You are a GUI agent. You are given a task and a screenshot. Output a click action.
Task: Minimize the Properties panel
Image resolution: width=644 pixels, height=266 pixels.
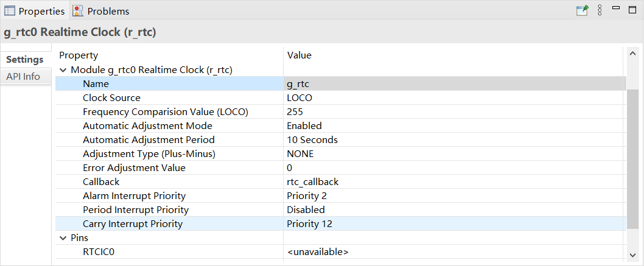[616, 9]
